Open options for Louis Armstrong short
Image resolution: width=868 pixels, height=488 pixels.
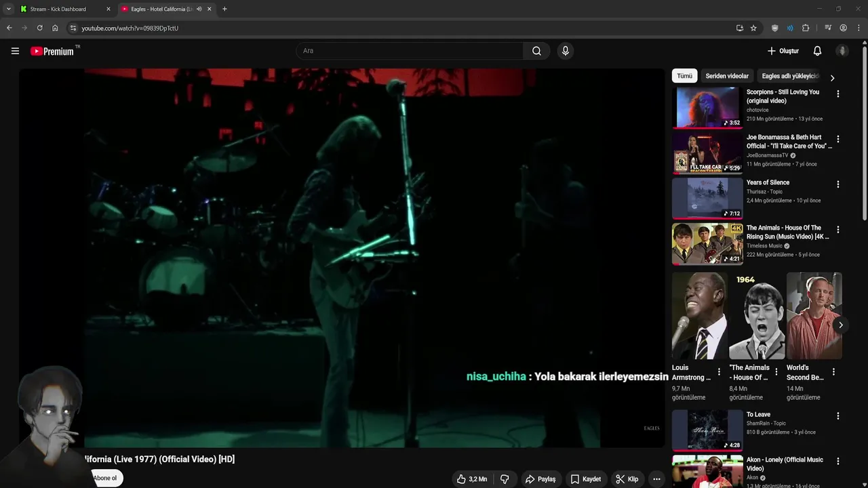(719, 372)
